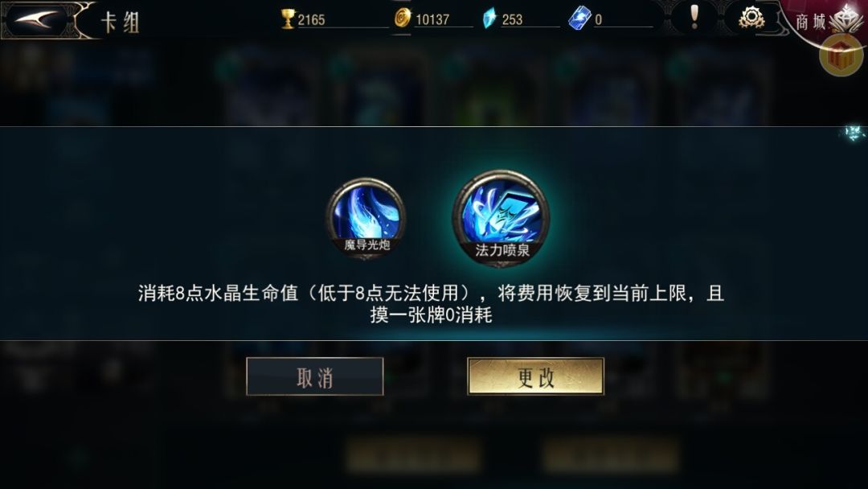Open the gear settings menu
Image resolution: width=868 pixels, height=489 pixels.
(x=751, y=18)
